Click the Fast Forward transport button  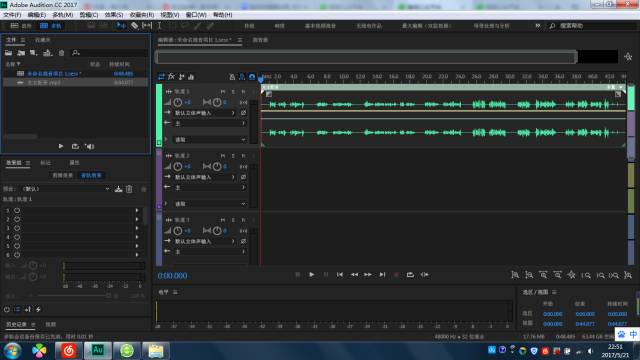(x=368, y=275)
